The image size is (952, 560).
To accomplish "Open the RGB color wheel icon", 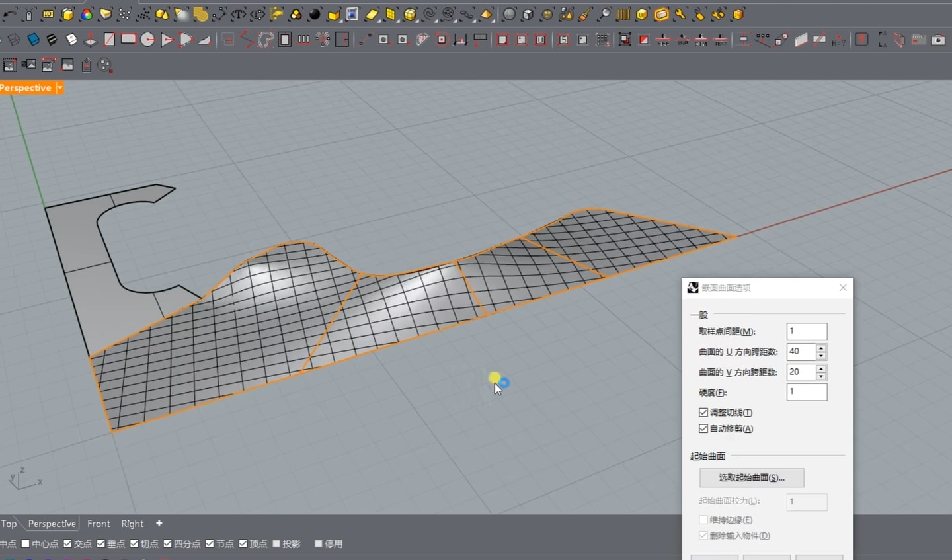I will 87,14.
